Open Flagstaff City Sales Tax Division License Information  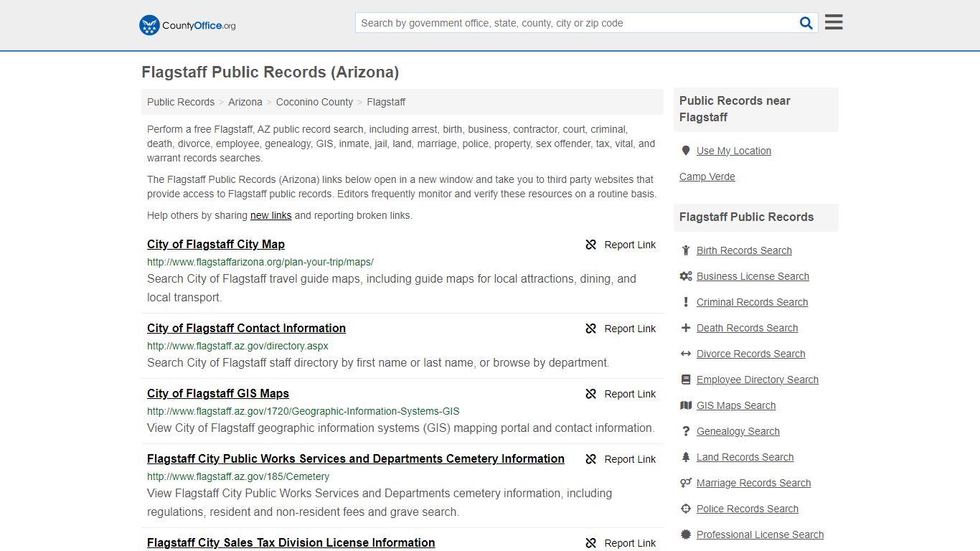[x=291, y=542]
